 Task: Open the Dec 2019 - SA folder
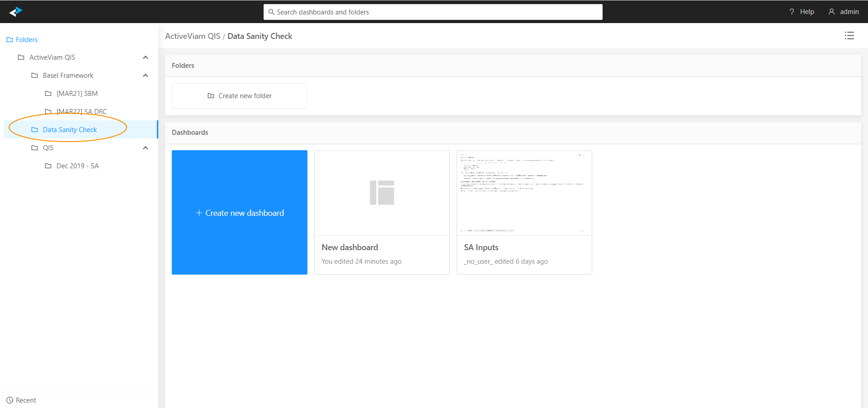coord(77,166)
